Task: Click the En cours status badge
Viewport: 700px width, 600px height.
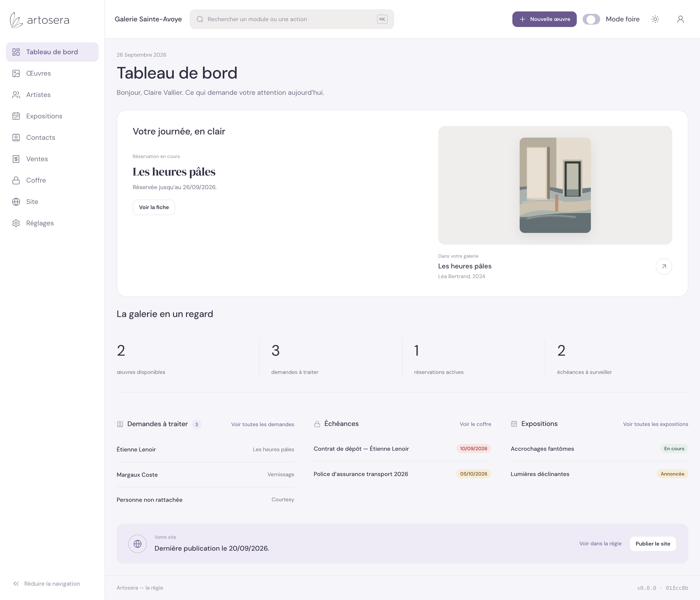Action: click(674, 449)
